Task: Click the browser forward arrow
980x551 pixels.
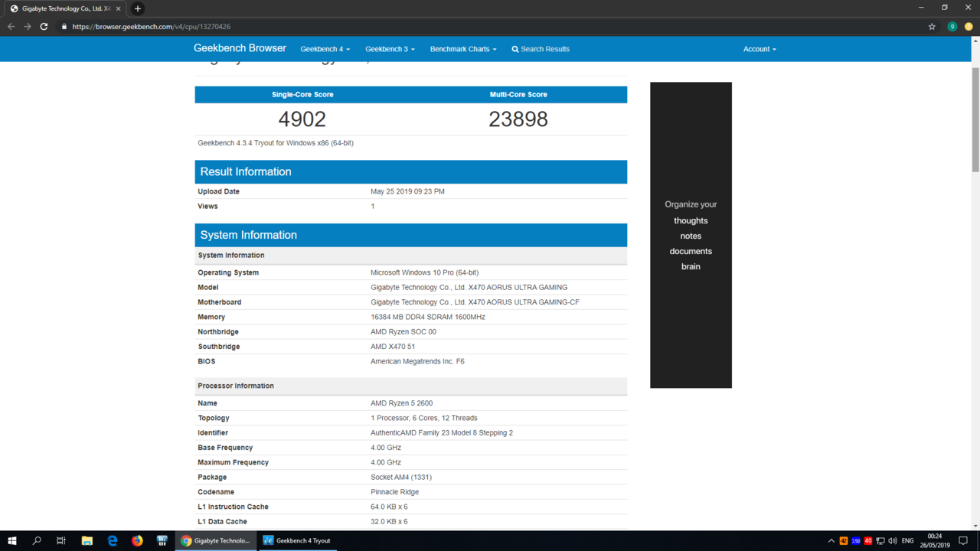Action: tap(28, 26)
